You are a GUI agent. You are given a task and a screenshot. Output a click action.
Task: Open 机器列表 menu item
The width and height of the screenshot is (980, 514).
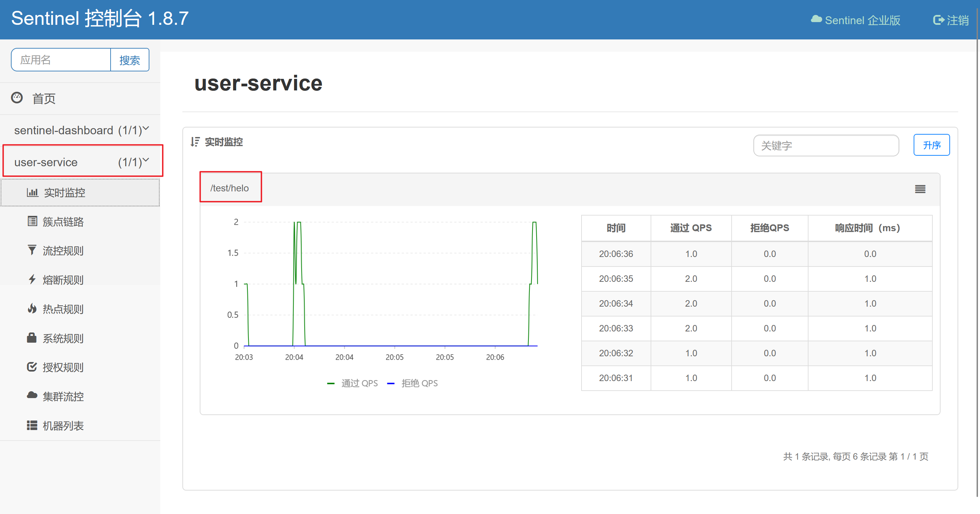63,426
